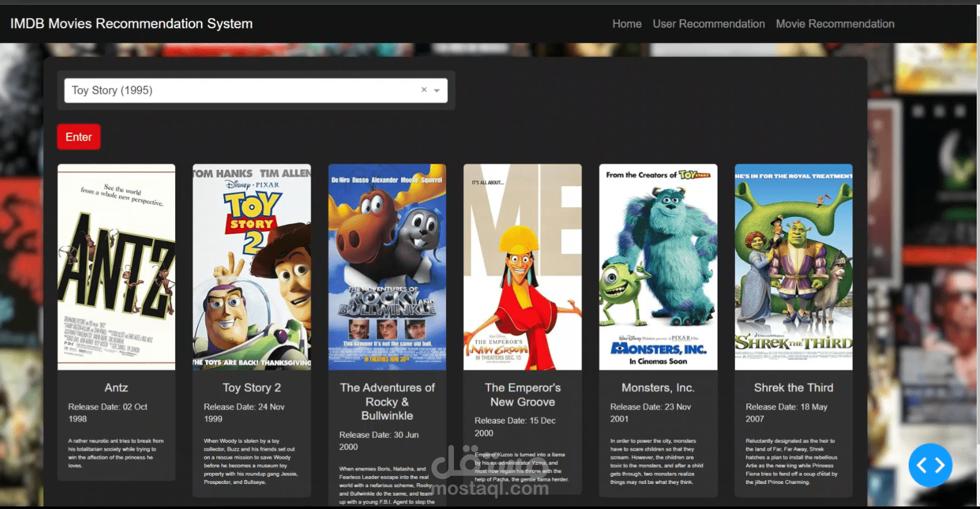980x509 pixels.
Task: Click the Toy Story 2 title text
Action: pyautogui.click(x=252, y=388)
